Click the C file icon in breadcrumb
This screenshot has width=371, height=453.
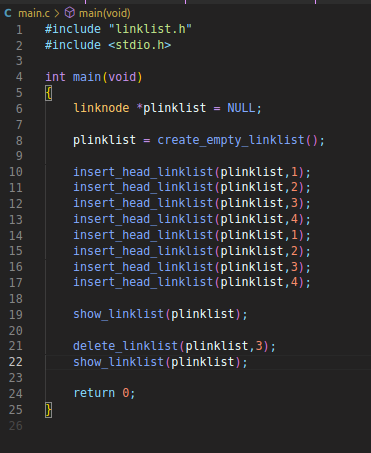click(x=8, y=13)
